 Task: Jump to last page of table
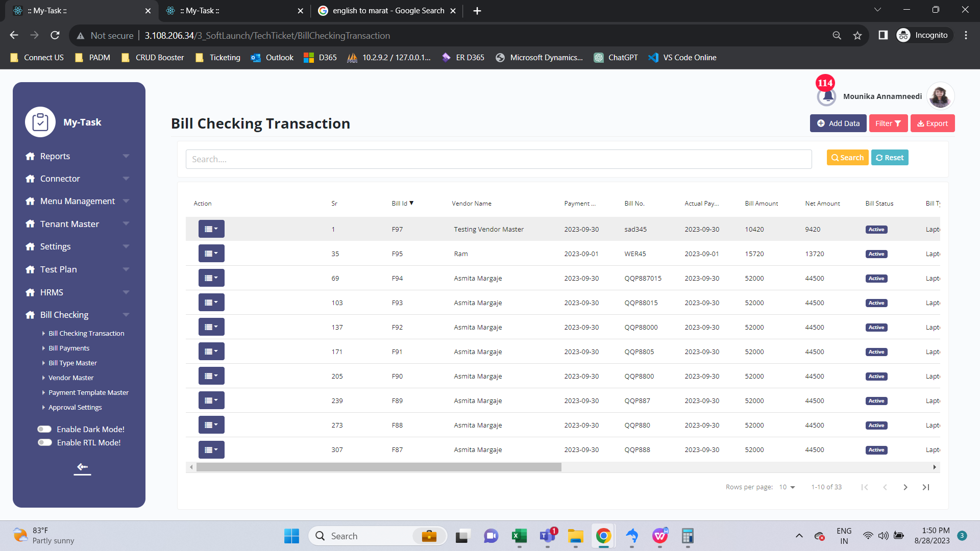tap(925, 487)
